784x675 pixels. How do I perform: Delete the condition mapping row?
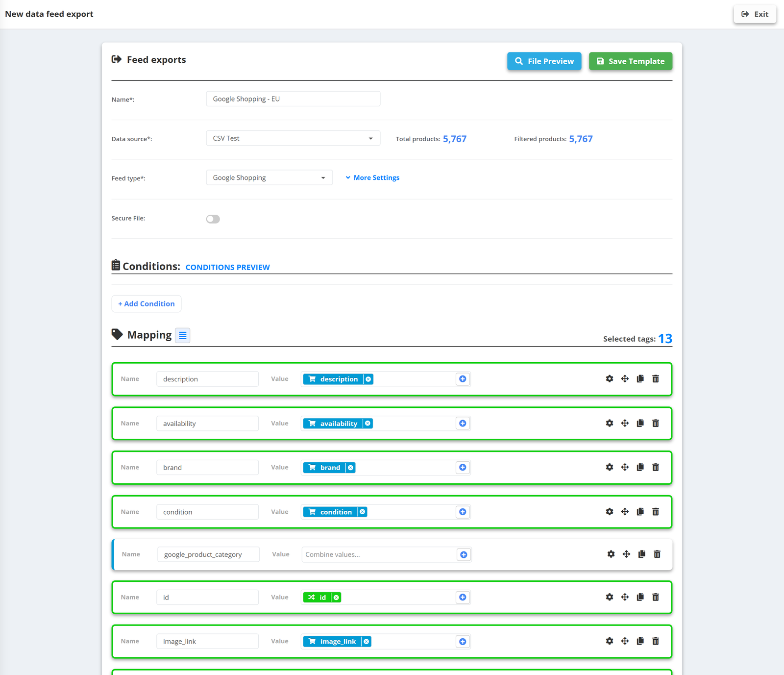click(656, 512)
